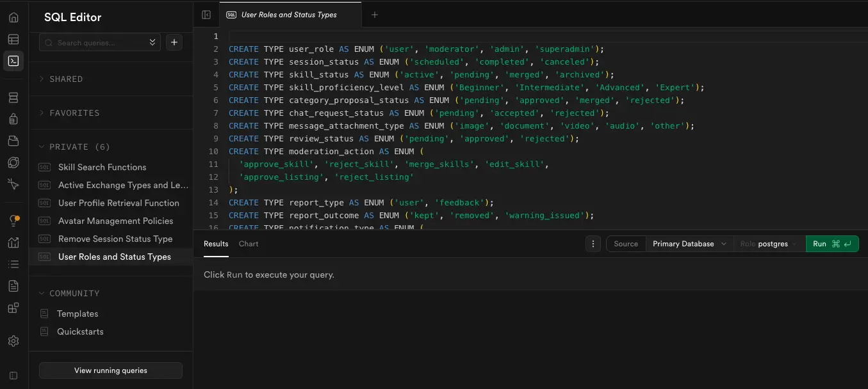Screen dimensions: 868x389
Task: Open the Integrations blocks icon
Action: (x=13, y=308)
